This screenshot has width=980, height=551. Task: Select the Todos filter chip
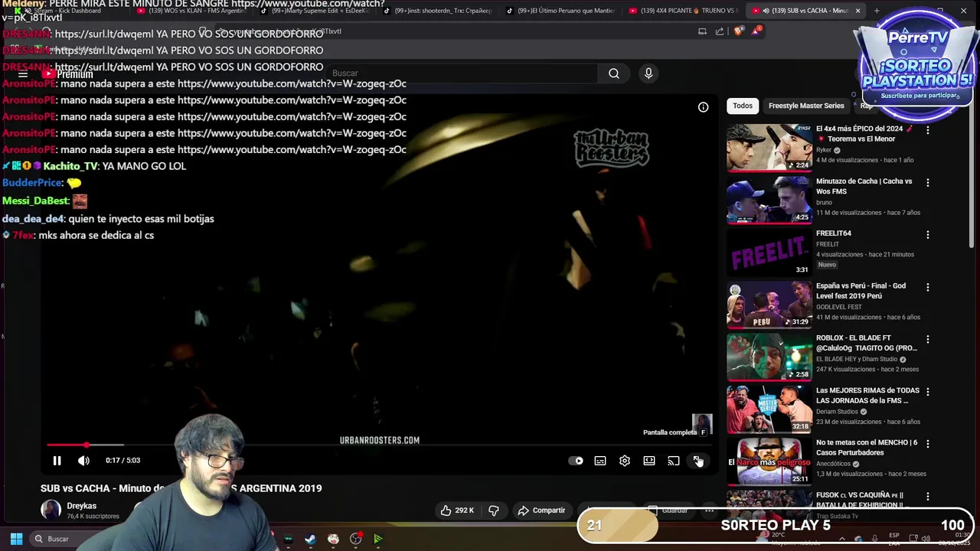743,106
